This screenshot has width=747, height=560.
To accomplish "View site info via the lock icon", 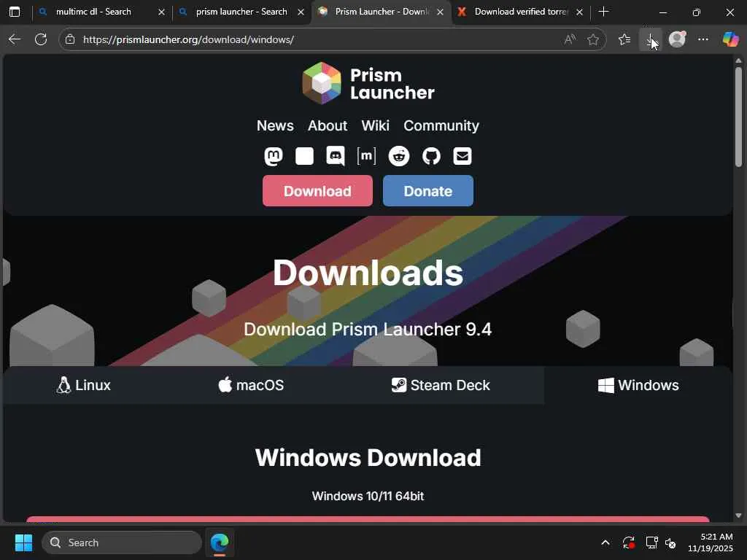I will click(70, 39).
